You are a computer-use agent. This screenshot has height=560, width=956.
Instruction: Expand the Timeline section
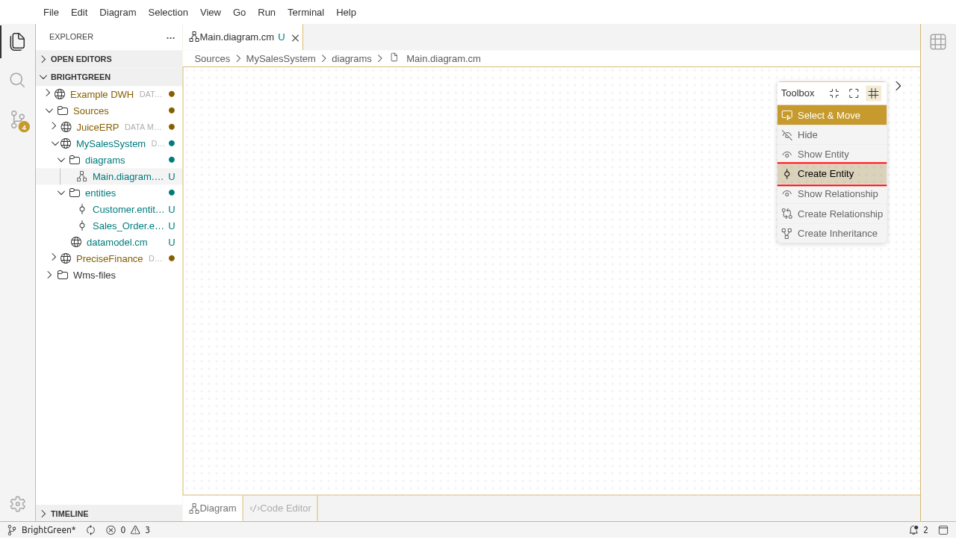pos(69,514)
